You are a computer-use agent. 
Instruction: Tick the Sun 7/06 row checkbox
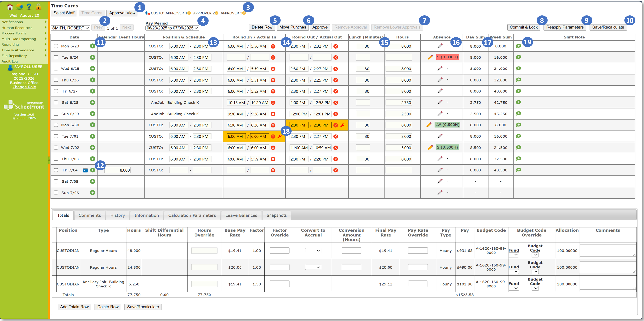[x=56, y=193]
